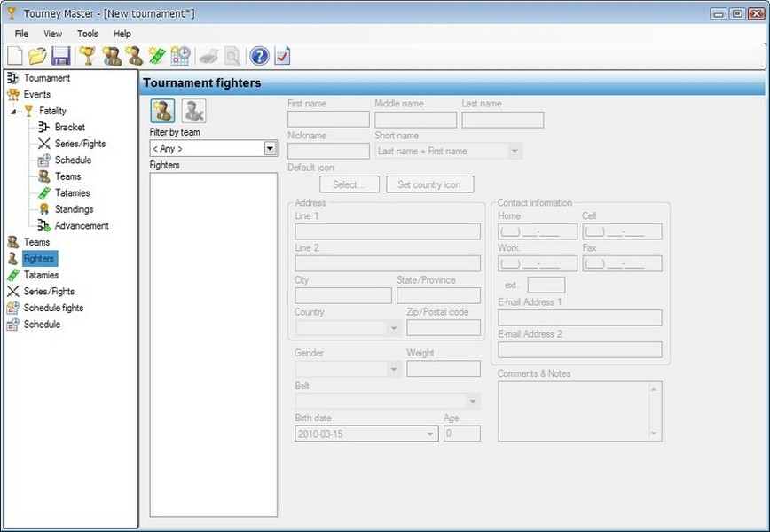Open the Tools menu
The height and width of the screenshot is (532, 770).
[88, 34]
